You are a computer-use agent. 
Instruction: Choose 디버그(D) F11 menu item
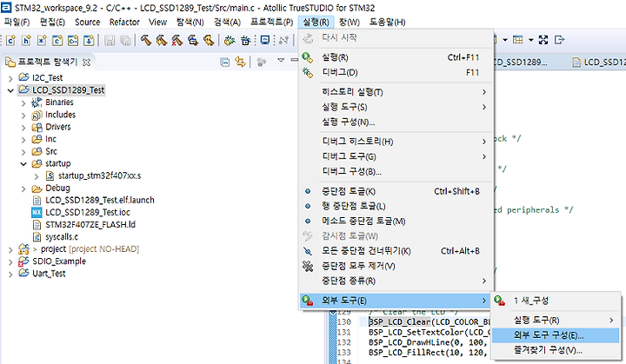pyautogui.click(x=396, y=73)
